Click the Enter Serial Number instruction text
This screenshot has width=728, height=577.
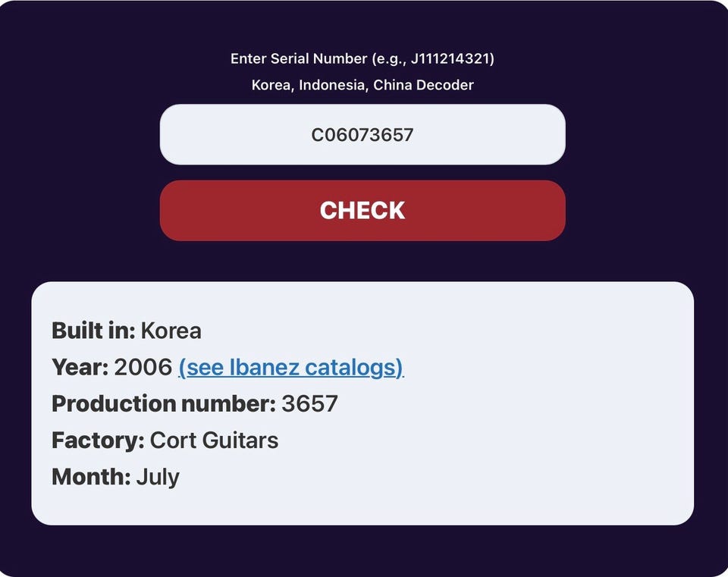point(362,58)
